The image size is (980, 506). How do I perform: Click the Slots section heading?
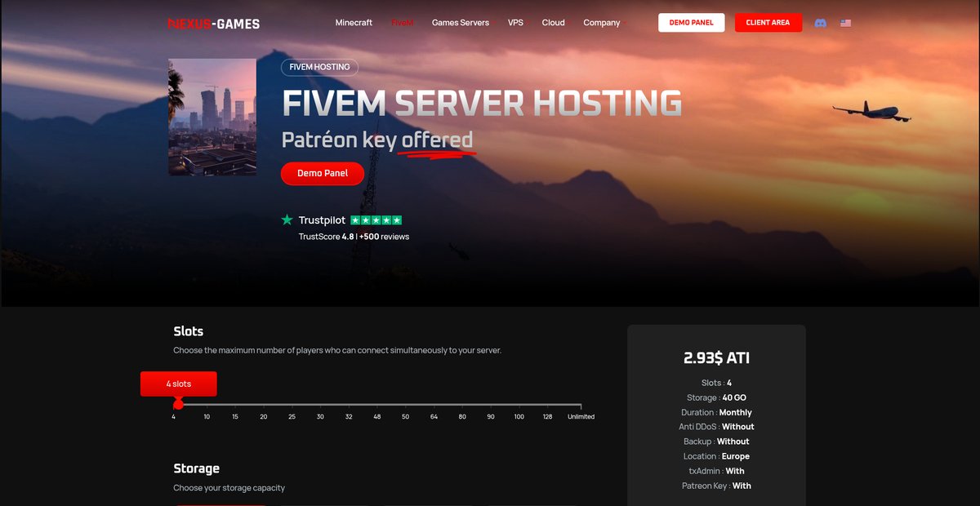[188, 331]
